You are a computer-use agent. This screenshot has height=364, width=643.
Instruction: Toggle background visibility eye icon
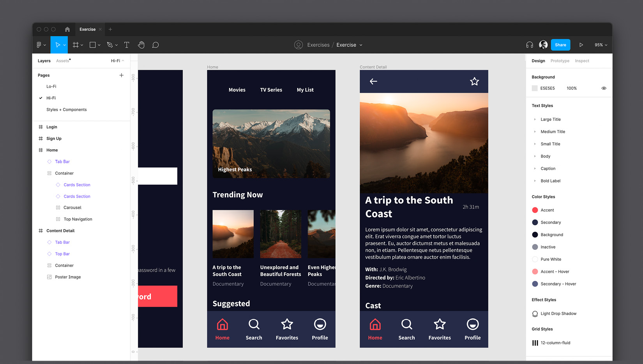(x=604, y=88)
